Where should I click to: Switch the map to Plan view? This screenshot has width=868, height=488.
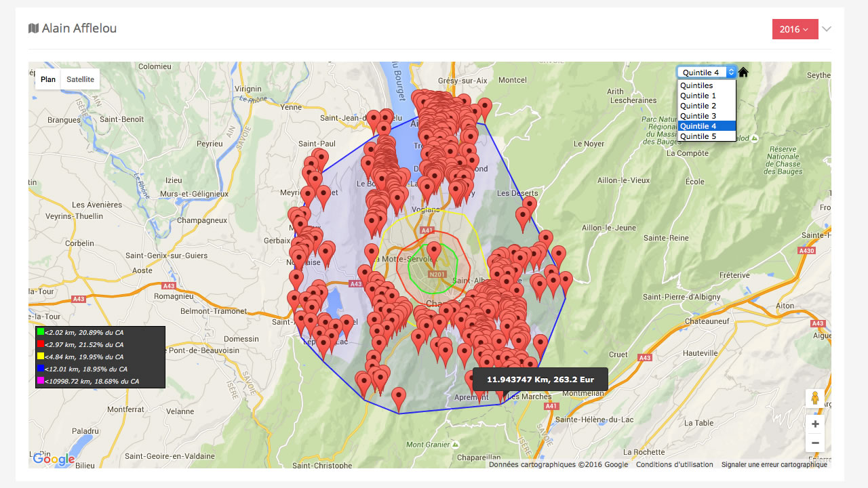point(48,79)
